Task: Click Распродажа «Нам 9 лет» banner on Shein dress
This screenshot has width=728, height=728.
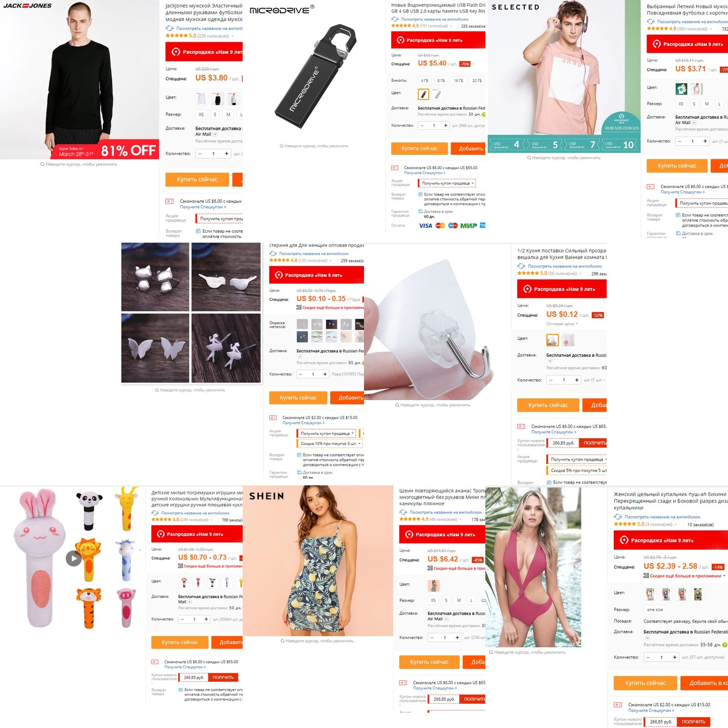Action: (x=442, y=534)
